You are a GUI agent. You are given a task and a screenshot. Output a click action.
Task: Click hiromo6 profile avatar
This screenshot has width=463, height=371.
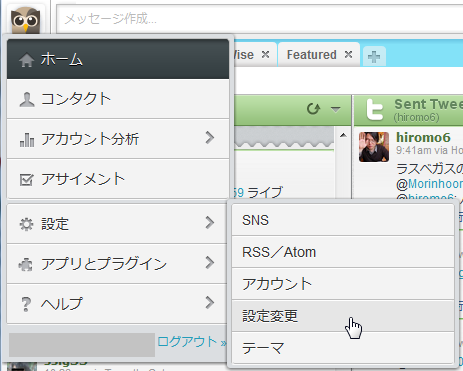click(x=374, y=147)
